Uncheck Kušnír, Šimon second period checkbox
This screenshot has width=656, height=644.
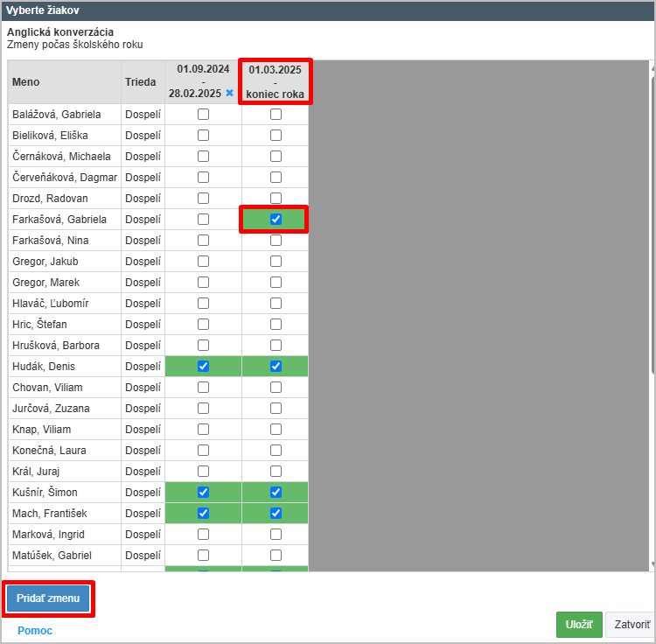(276, 493)
